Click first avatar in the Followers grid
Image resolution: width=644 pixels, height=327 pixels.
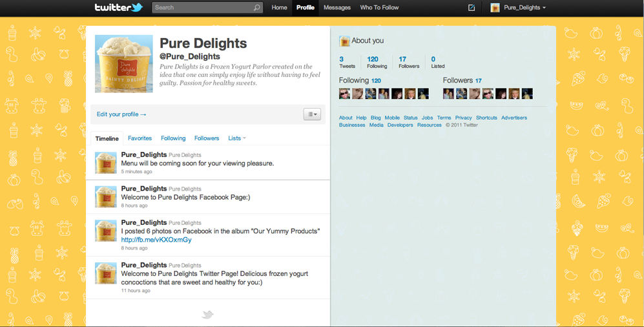tap(448, 94)
